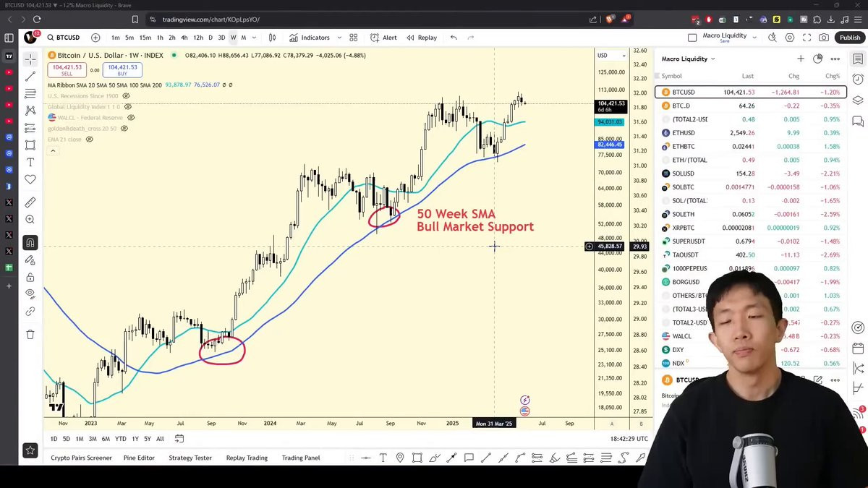Open chart settings hexagon icon

(x=790, y=38)
